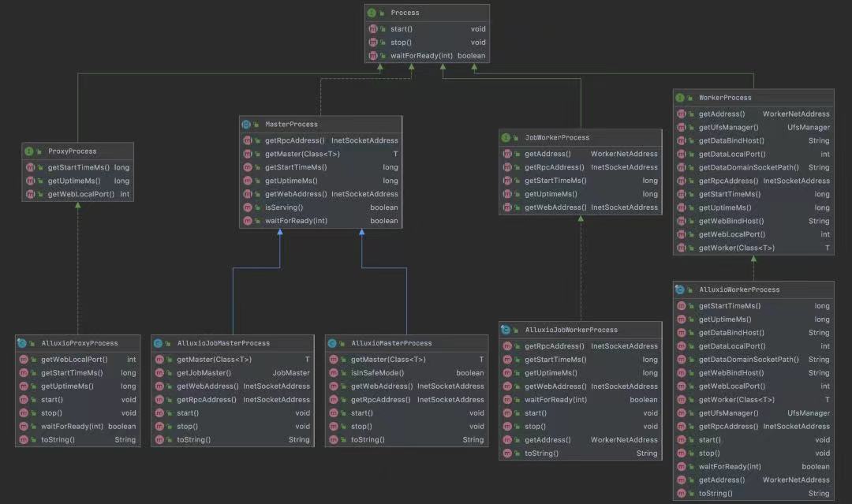The height and width of the screenshot is (504, 852).
Task: Click the class icon beside AlluxioMasterProcess
Action: [x=332, y=343]
